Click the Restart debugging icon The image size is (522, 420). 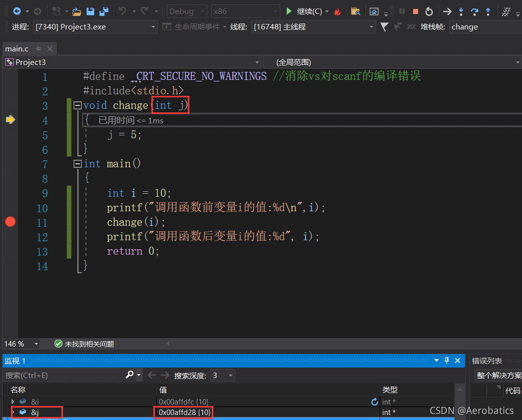click(x=429, y=11)
